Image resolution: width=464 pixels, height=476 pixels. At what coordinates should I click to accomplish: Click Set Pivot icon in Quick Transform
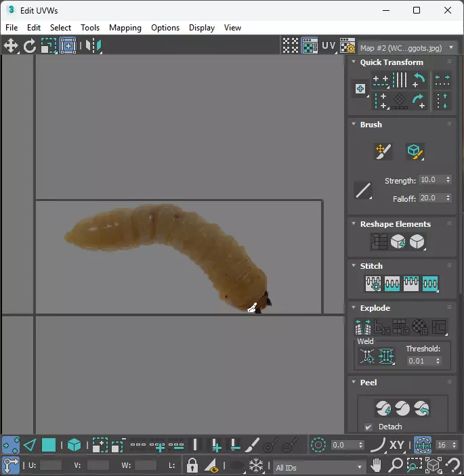click(360, 89)
